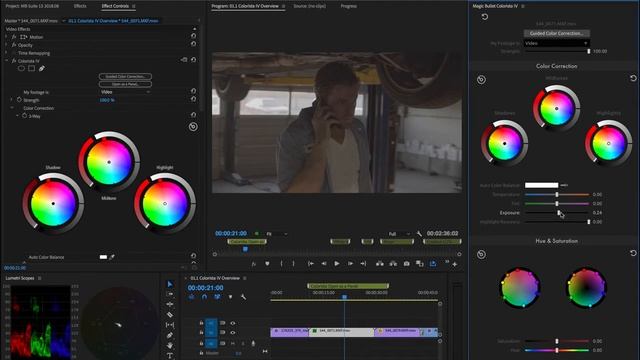Screen dimensions: 640x360
Task: Click Go to In point button
Action: 311,264
